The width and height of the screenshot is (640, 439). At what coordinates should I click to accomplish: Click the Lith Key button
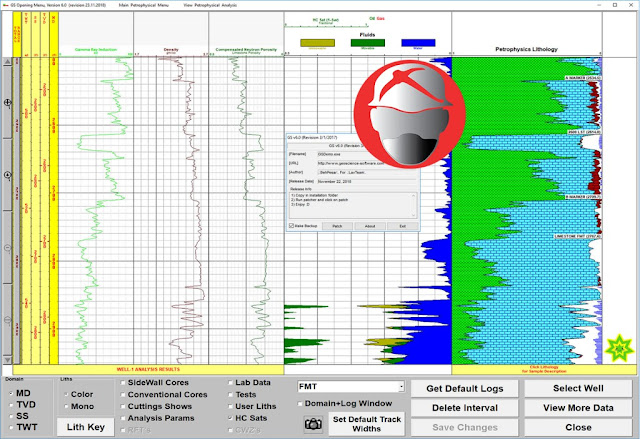point(86,427)
